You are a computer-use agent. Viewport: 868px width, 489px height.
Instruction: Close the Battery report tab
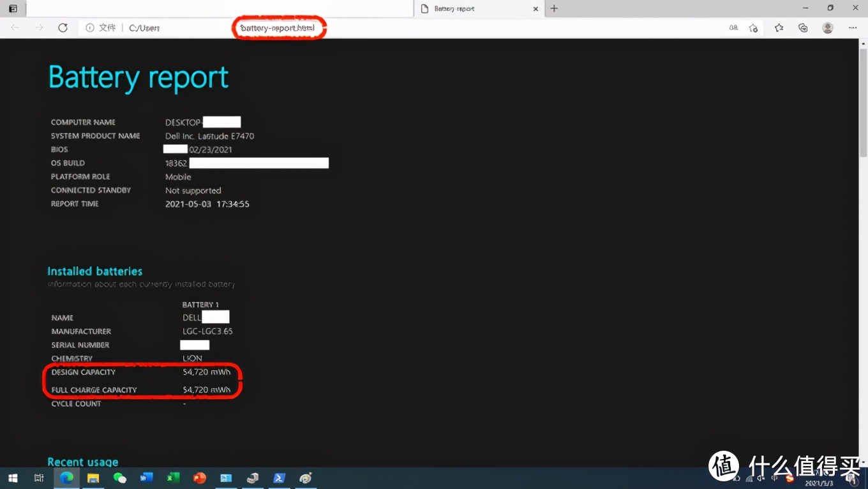535,8
